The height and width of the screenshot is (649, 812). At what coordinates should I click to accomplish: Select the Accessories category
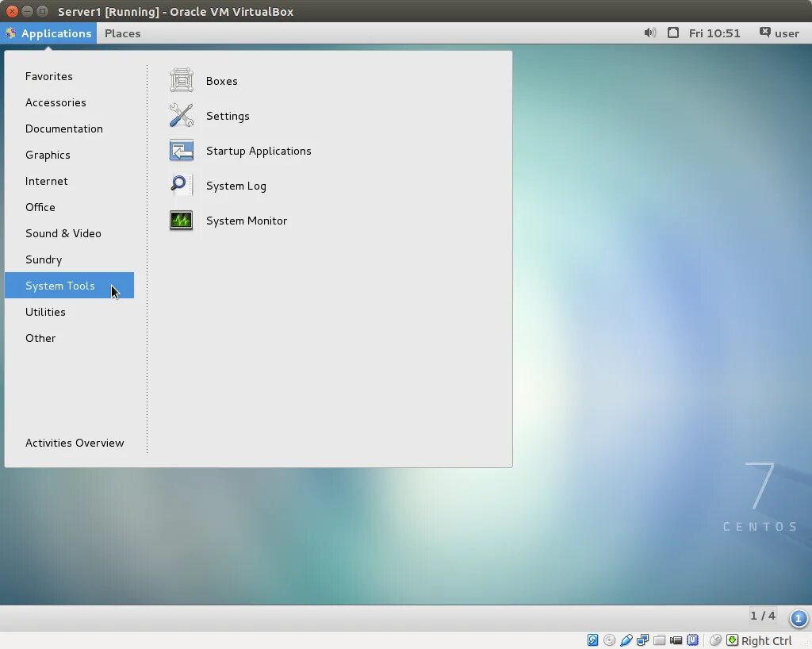(70, 102)
